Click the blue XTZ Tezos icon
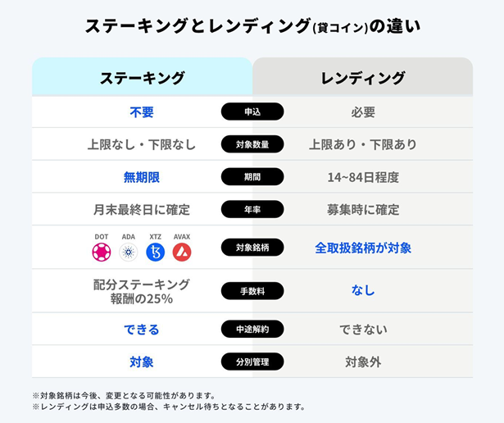Image resolution: width=504 pixels, height=423 pixels. [155, 252]
